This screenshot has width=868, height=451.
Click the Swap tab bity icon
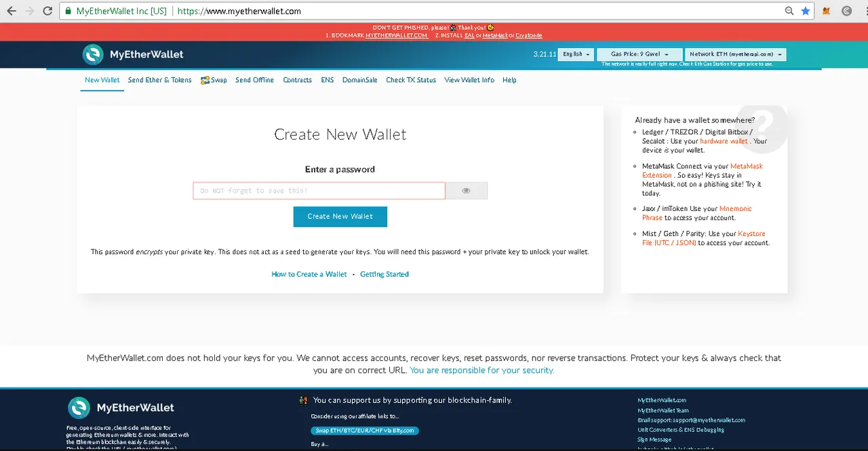205,80
